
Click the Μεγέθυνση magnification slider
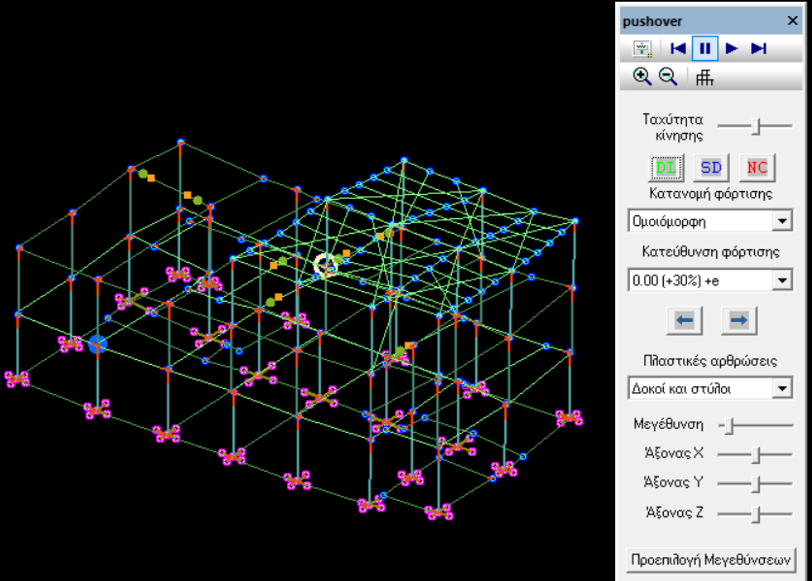click(x=756, y=426)
